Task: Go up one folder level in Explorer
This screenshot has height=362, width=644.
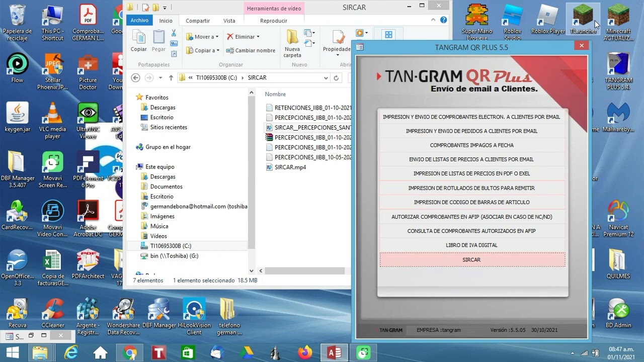Action: 171,78
